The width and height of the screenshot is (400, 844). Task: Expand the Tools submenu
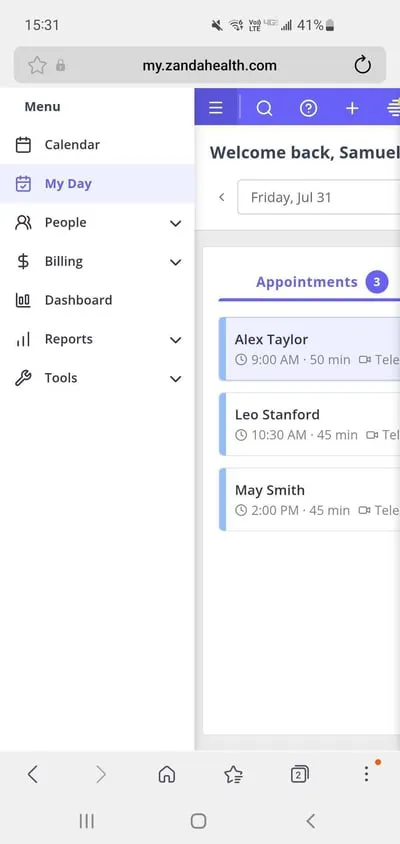176,378
